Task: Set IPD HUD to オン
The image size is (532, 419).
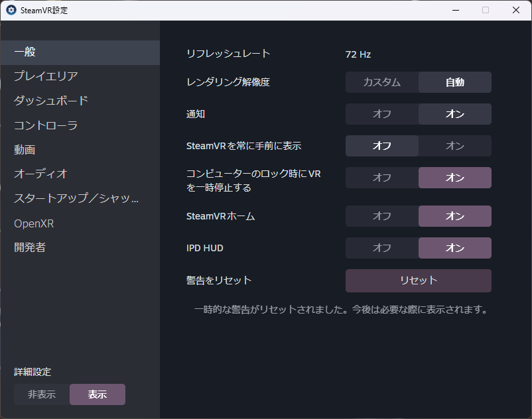Action: pyautogui.click(x=455, y=248)
